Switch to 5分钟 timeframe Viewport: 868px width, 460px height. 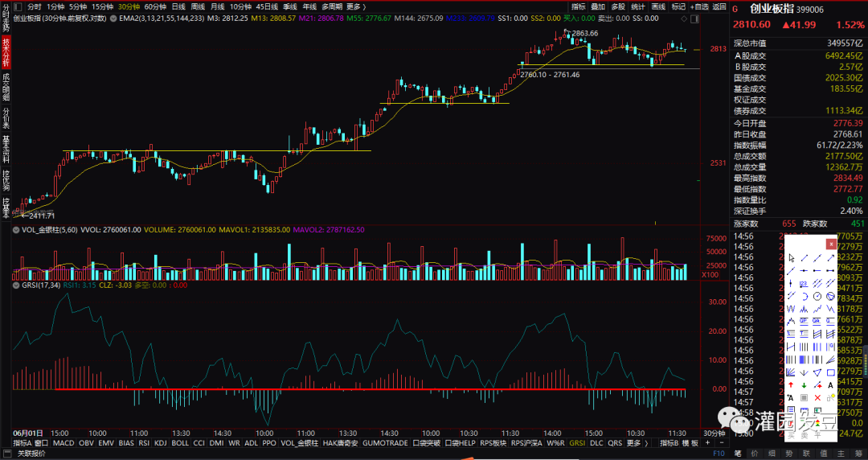[x=78, y=6]
